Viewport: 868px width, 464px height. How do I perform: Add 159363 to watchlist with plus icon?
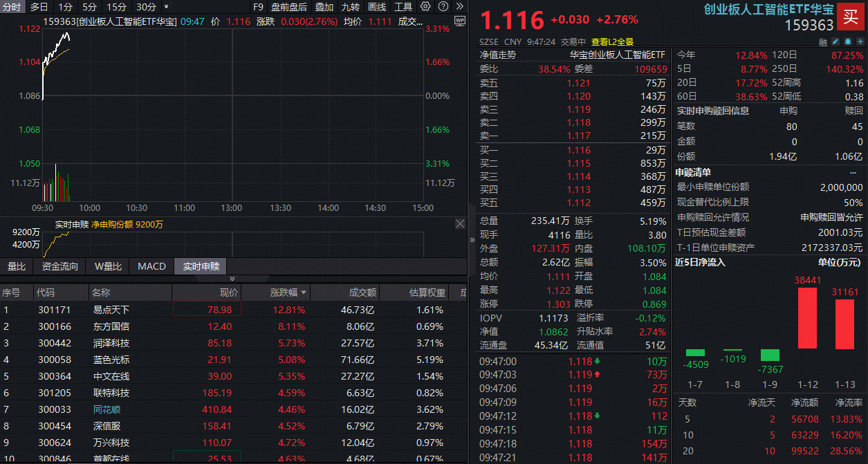click(x=860, y=41)
